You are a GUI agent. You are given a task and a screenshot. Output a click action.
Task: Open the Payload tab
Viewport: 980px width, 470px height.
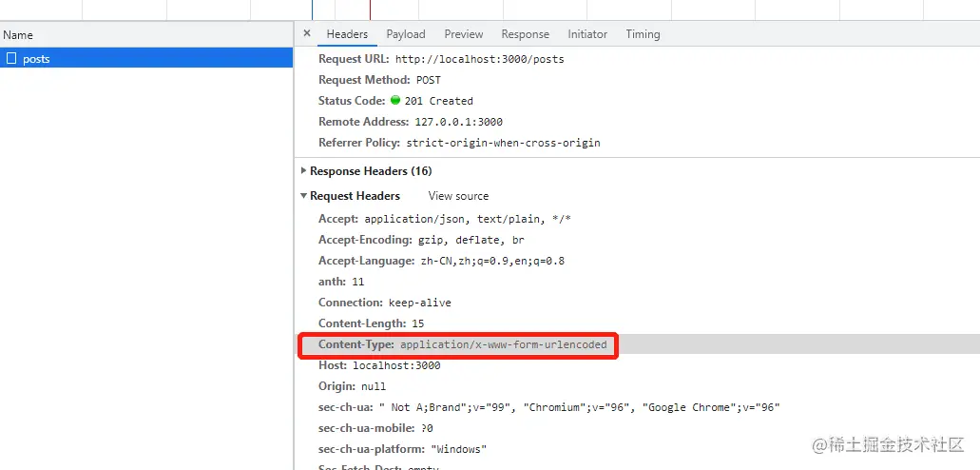(406, 34)
